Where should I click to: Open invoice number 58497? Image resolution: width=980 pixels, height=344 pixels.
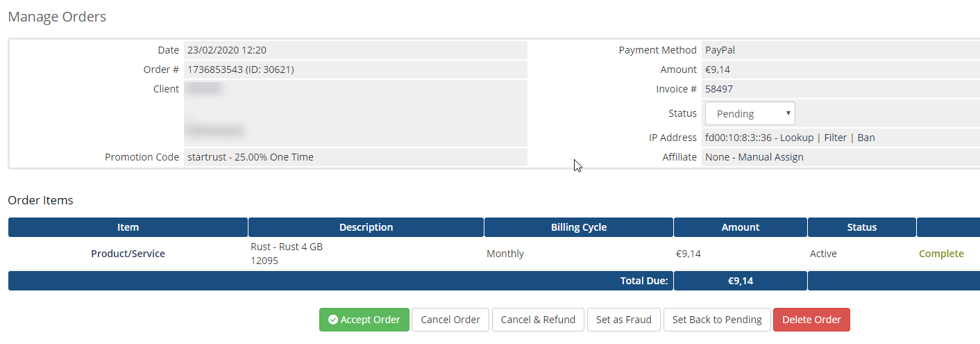pyautogui.click(x=718, y=89)
